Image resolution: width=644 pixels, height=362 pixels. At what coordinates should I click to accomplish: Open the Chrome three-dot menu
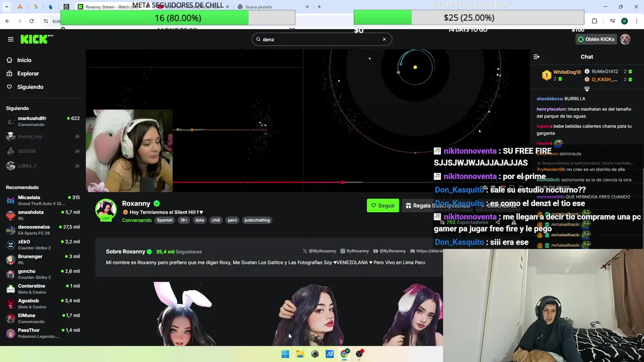tap(636, 21)
